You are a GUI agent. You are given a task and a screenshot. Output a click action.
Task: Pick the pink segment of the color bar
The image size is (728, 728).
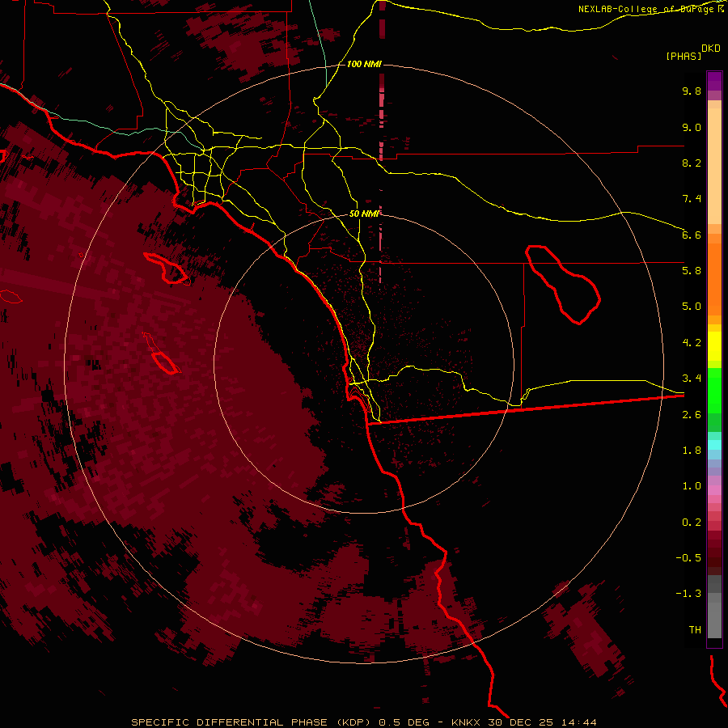tap(714, 490)
